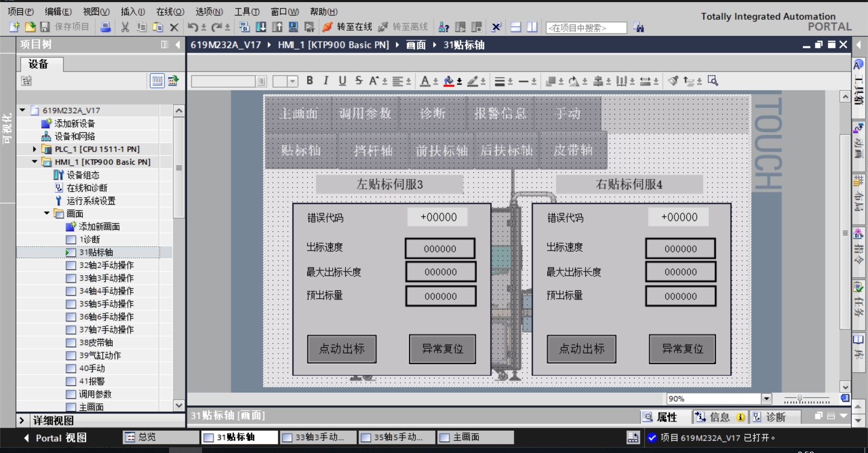Open the 选项(N) menu
This screenshot has height=453, width=868.
209,12
